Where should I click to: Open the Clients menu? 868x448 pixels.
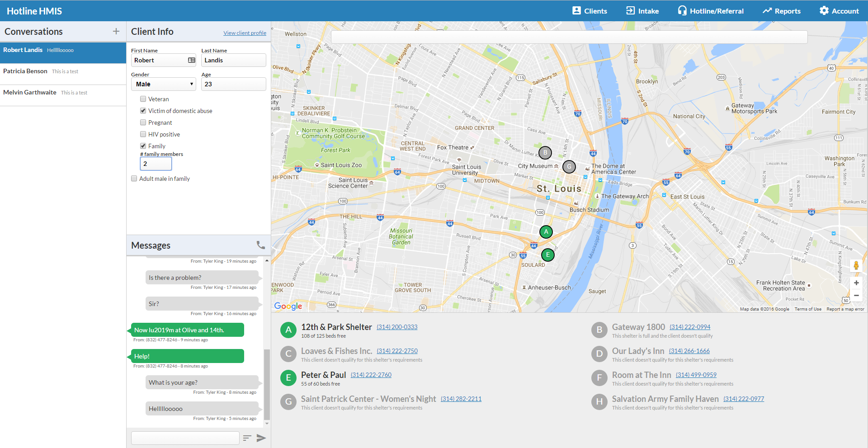click(590, 11)
